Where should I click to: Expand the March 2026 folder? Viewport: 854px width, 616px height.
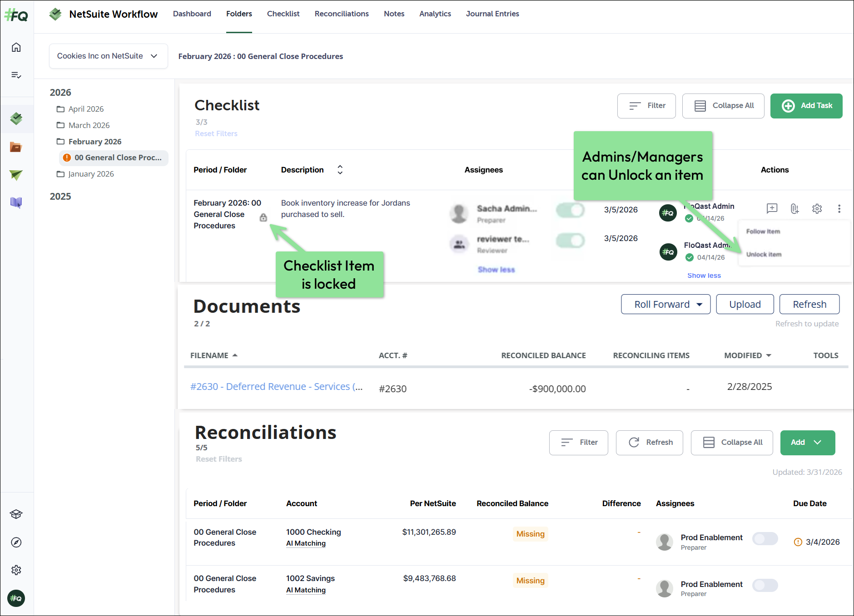(x=83, y=125)
